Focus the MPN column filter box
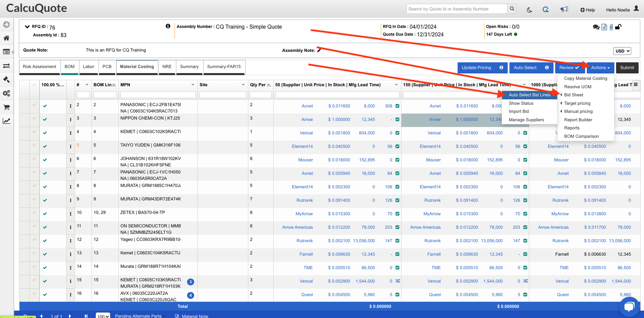The image size is (644, 318). (x=158, y=95)
